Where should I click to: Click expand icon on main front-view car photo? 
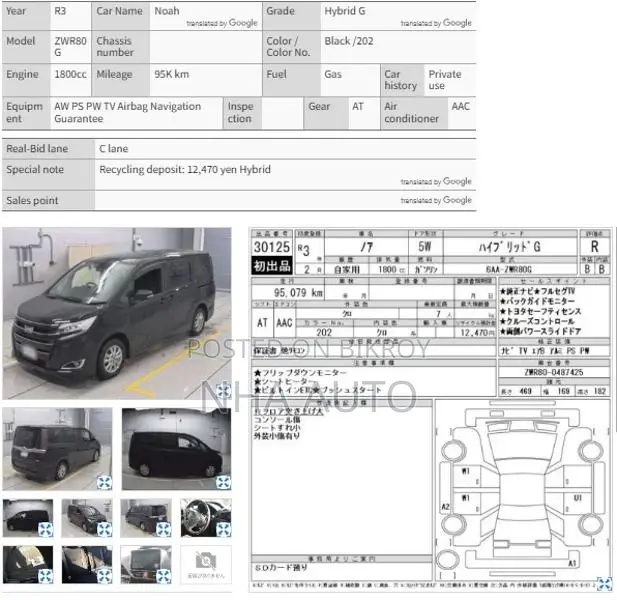pyautogui.click(x=224, y=391)
